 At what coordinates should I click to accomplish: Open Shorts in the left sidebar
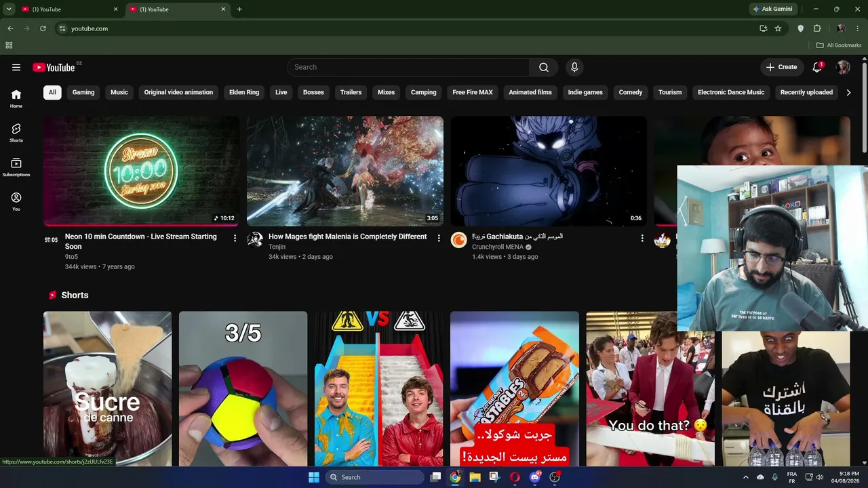pos(16,133)
